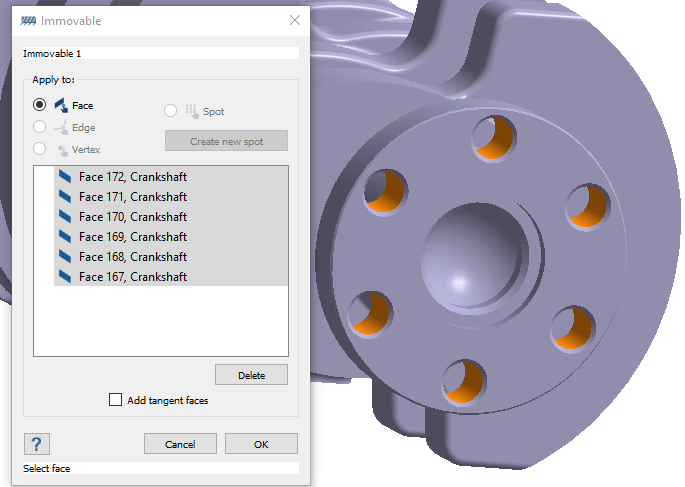Select the Edge radio button
Viewport: 685px width, 487px height.
tap(39, 127)
